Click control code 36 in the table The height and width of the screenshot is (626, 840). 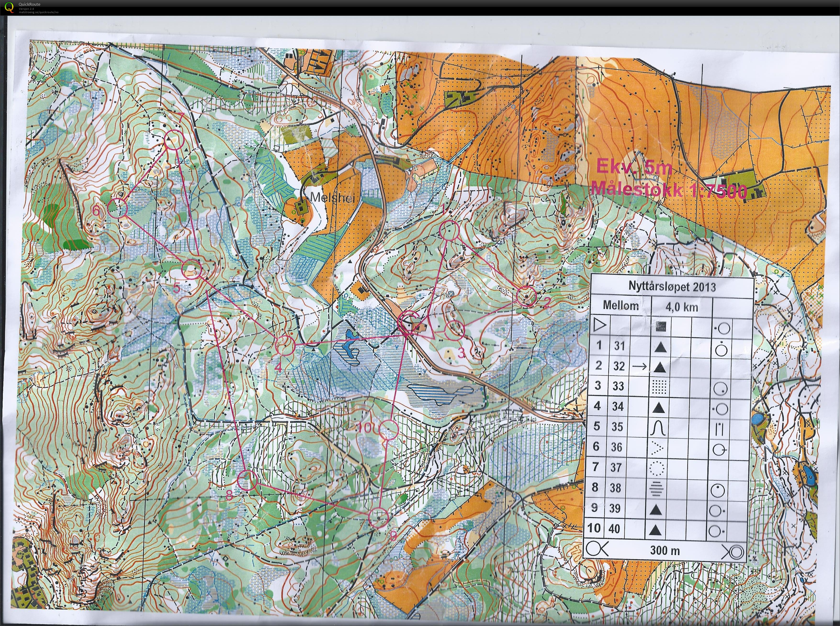coord(617,447)
